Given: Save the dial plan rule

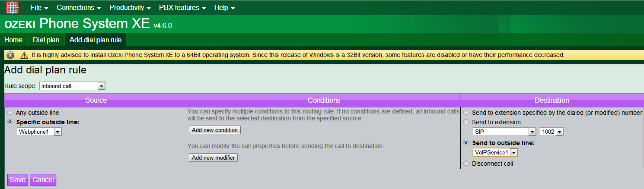Looking at the screenshot, I should coord(17,180).
